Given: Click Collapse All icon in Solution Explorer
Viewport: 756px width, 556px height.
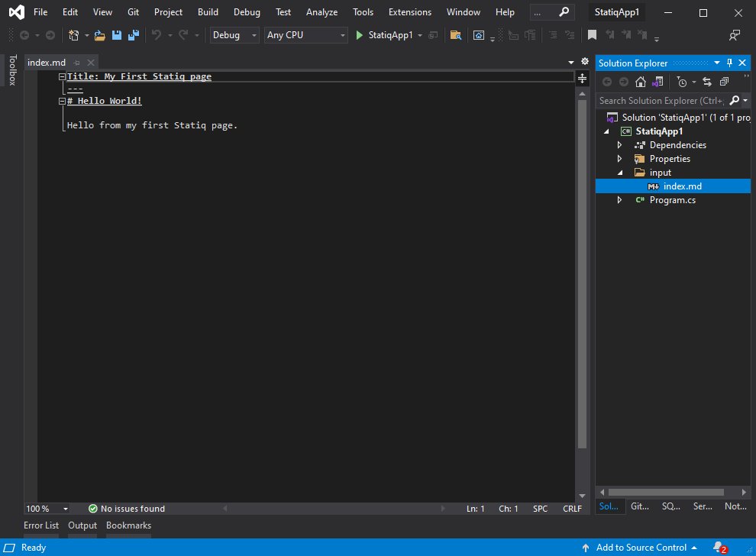Looking at the screenshot, I should [x=724, y=82].
